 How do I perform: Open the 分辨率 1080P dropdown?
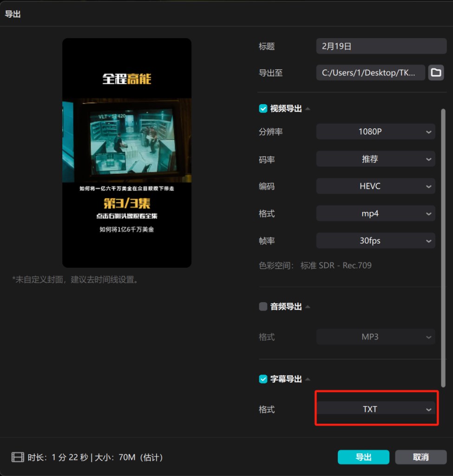375,132
